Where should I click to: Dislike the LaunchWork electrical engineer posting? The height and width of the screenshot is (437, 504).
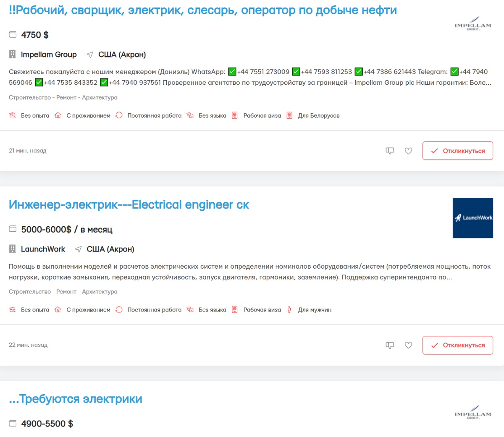pyautogui.click(x=390, y=345)
